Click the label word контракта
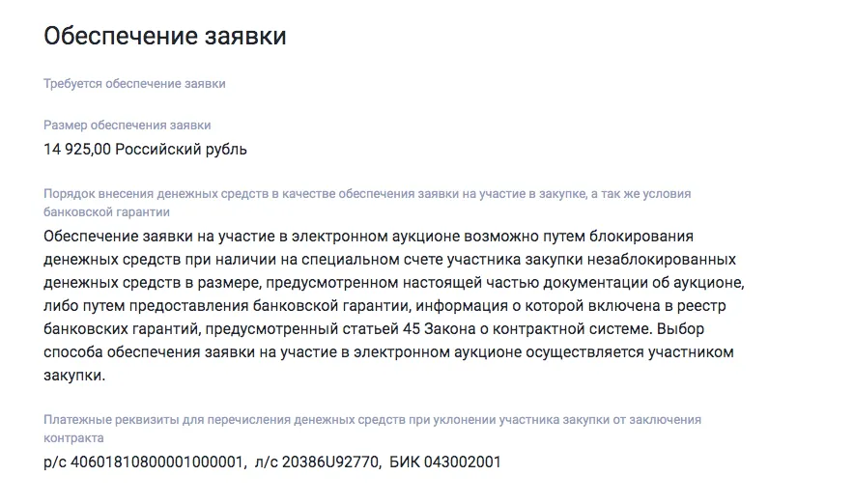Image resolution: width=854 pixels, height=504 pixels. point(73,438)
